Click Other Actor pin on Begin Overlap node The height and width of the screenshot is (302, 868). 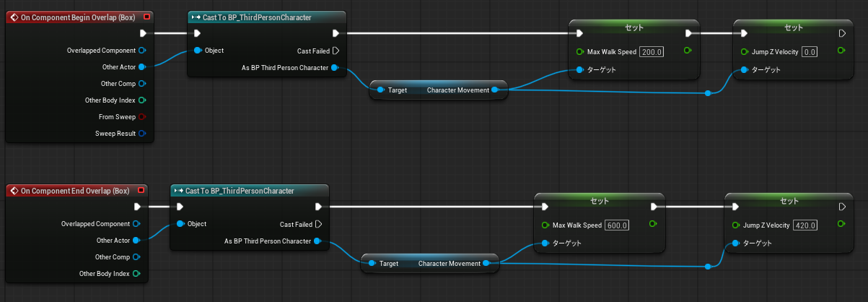click(142, 66)
